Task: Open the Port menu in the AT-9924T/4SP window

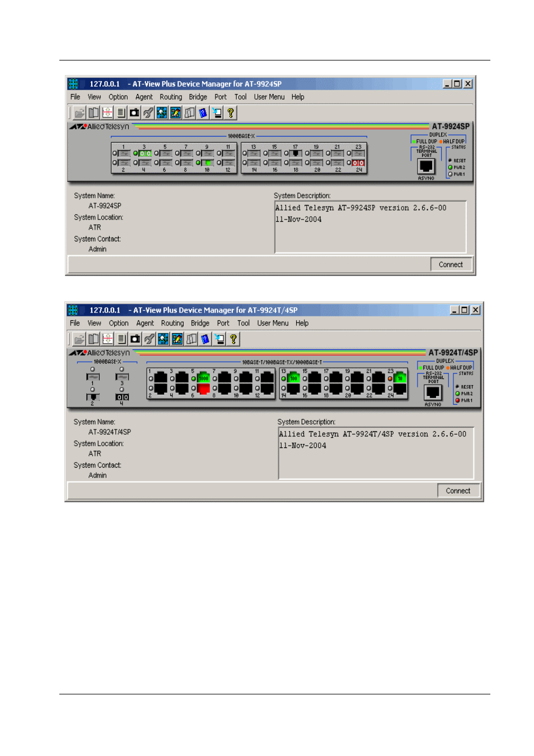Action: (x=223, y=323)
